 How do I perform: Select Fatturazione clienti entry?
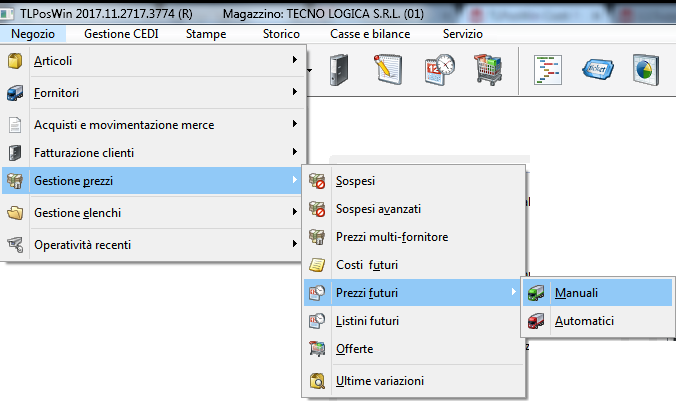tap(153, 153)
